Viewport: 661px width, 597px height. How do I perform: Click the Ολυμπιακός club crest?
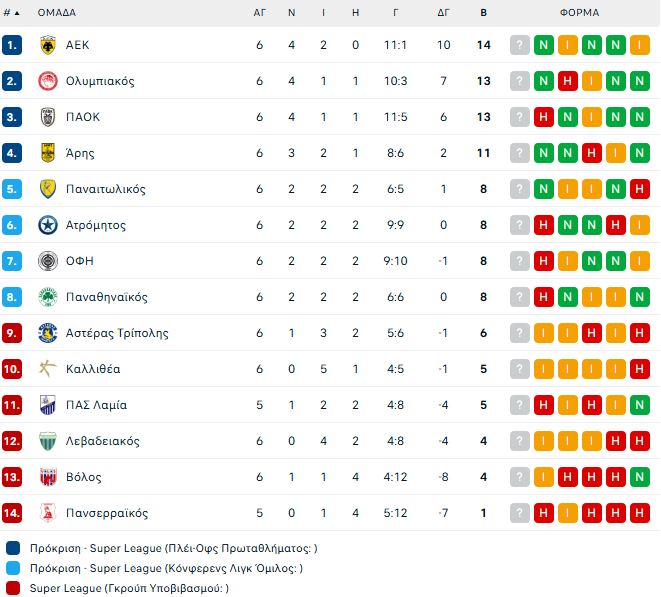click(47, 81)
